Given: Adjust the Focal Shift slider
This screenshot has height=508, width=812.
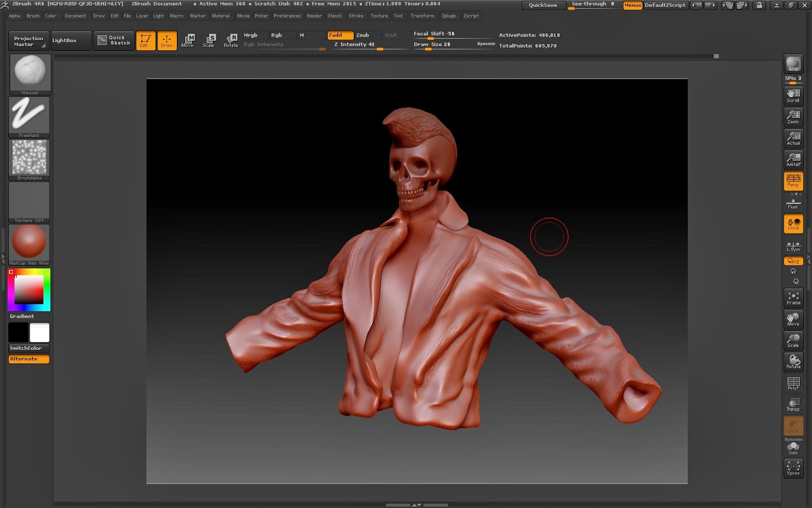Looking at the screenshot, I should pyautogui.click(x=453, y=35).
